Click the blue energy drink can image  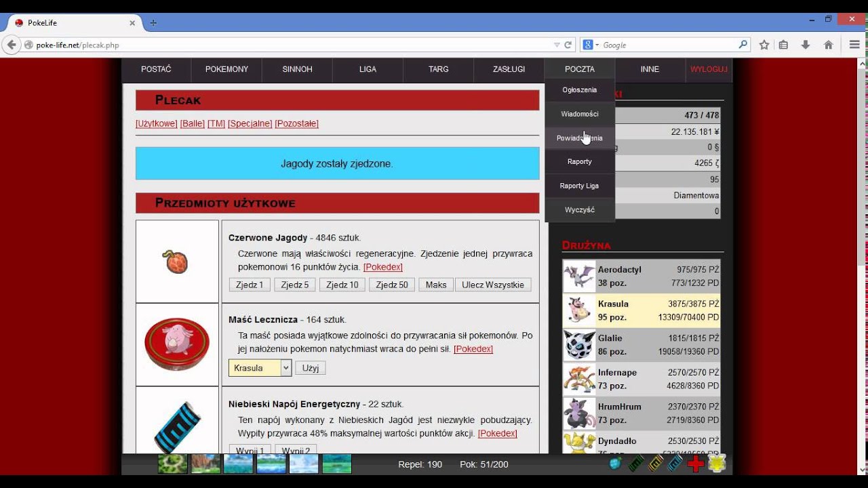[177, 427]
